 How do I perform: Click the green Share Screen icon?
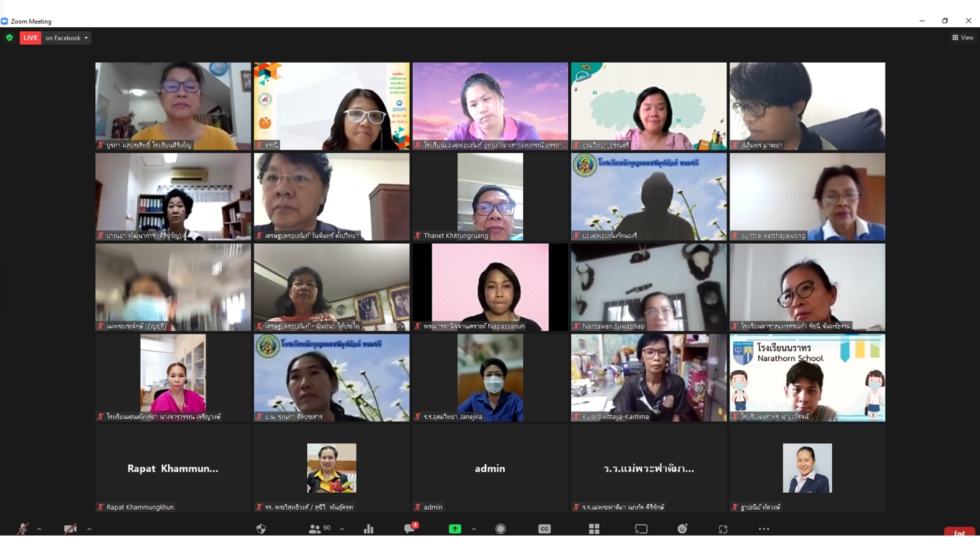(x=455, y=529)
